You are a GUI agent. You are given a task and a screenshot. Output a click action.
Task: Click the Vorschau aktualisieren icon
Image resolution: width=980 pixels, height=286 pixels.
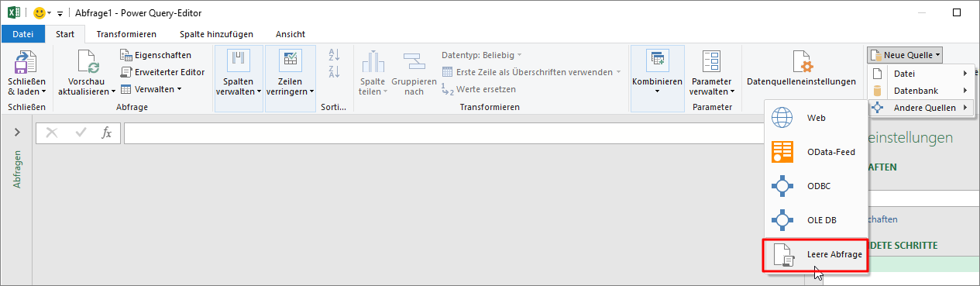tap(87, 62)
